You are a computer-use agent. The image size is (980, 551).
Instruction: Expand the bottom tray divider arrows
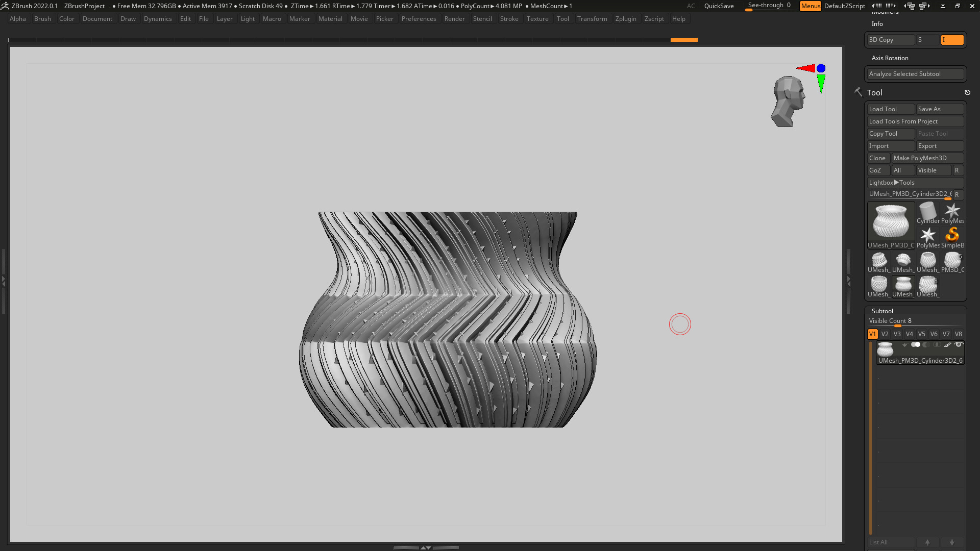[426, 547]
